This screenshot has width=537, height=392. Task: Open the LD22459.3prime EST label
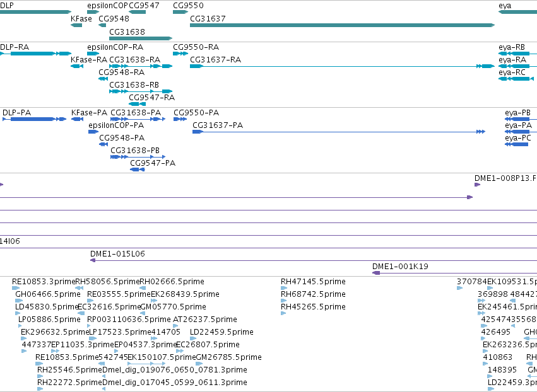click(512, 383)
